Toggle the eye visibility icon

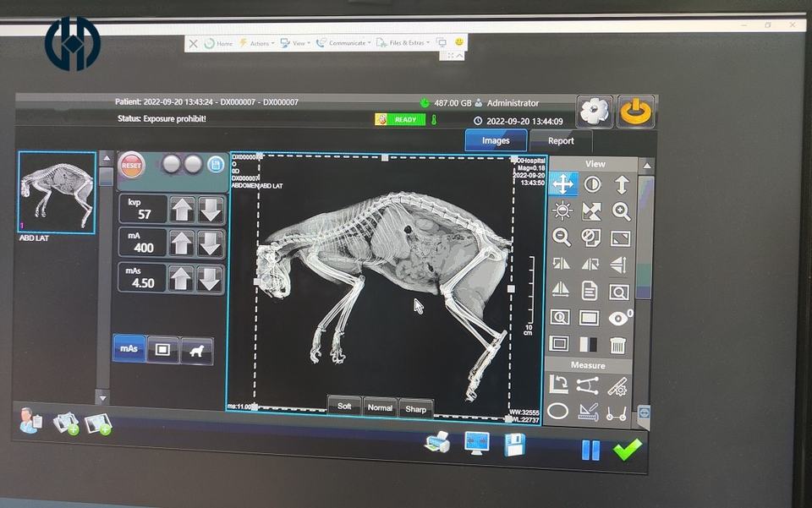(618, 318)
